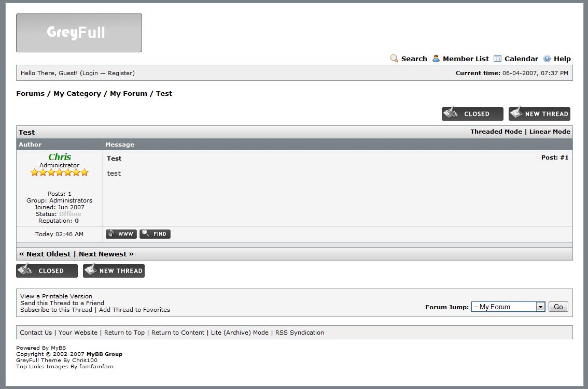
Task: Click the Calendar icon in top links
Action: pyautogui.click(x=498, y=59)
